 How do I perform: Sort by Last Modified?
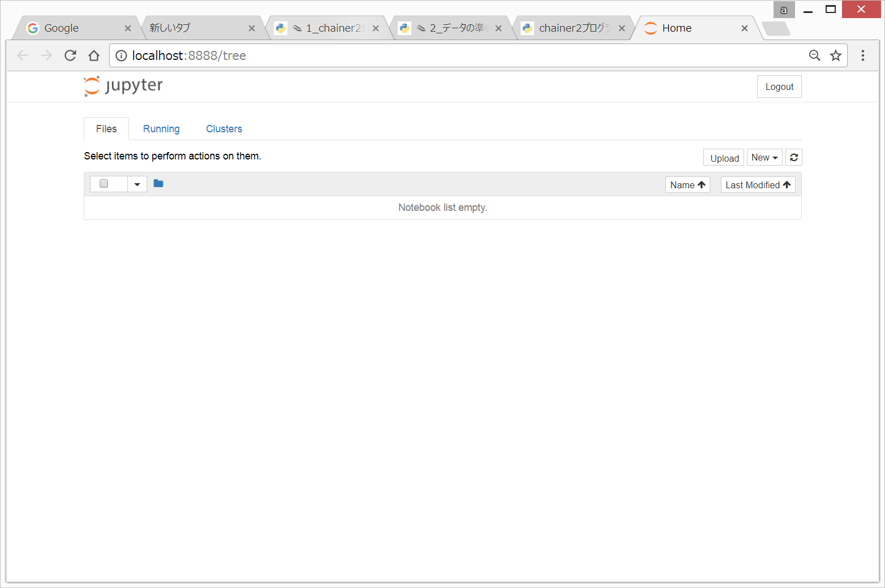tap(757, 185)
